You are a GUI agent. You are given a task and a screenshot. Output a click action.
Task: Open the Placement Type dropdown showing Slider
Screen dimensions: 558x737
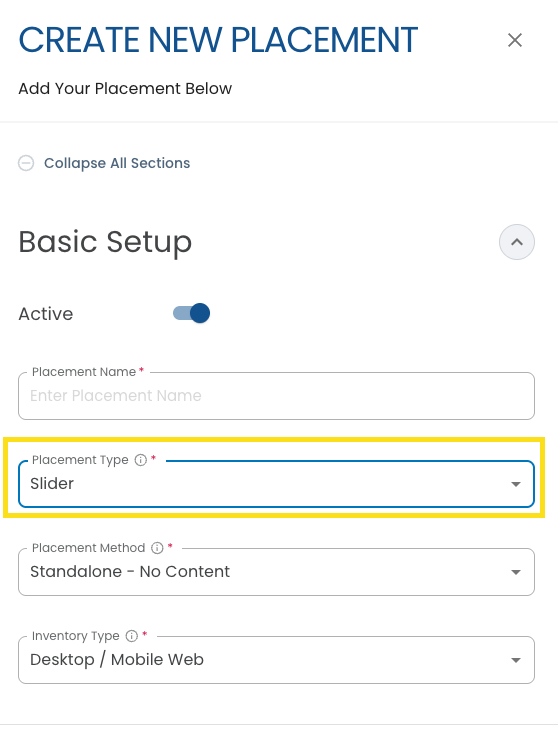276,484
